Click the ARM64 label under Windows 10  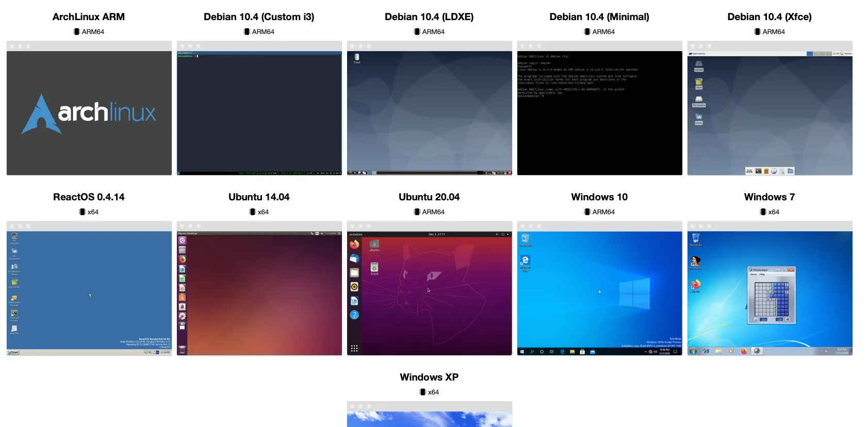[x=603, y=212]
